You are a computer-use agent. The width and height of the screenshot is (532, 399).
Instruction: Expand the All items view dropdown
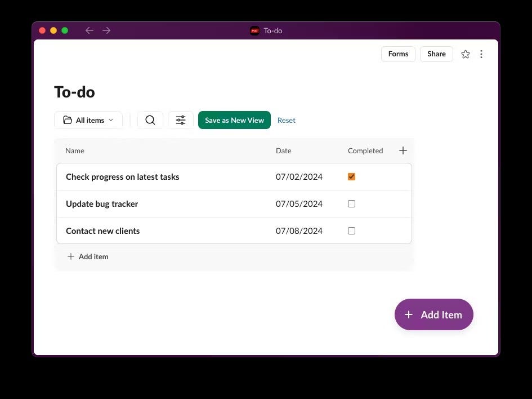click(111, 120)
